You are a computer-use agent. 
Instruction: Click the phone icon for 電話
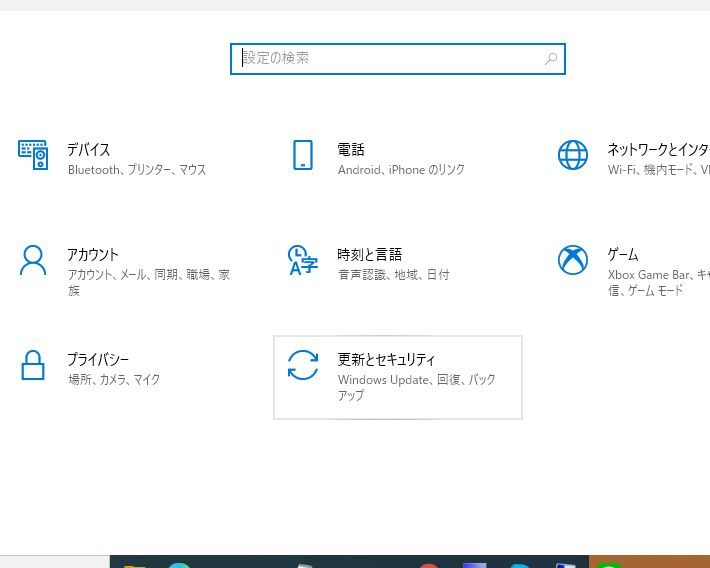pyautogui.click(x=303, y=155)
